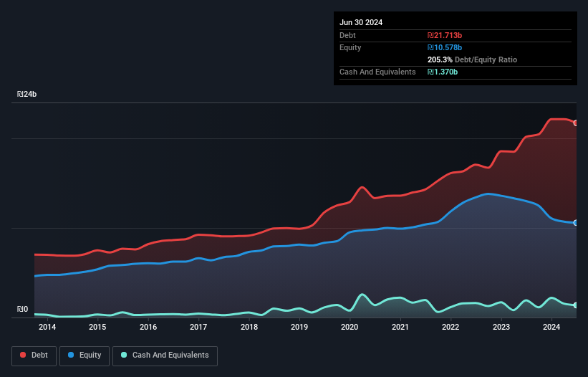Click the teal Cash endpoint marker
Image resolution: width=588 pixels, height=377 pixels.
point(576,305)
